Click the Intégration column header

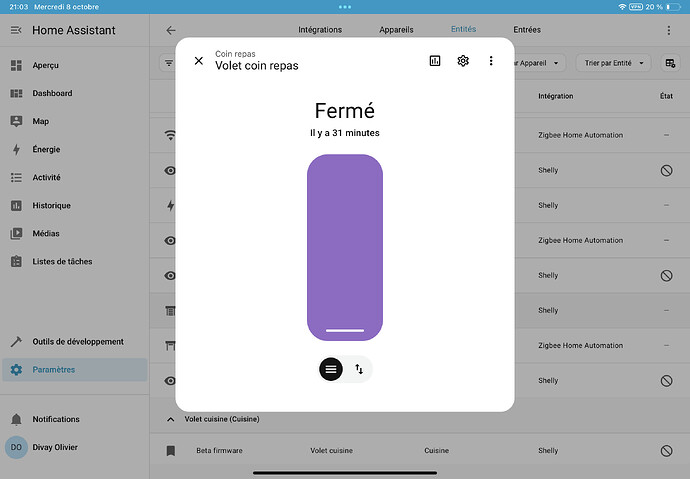(555, 96)
